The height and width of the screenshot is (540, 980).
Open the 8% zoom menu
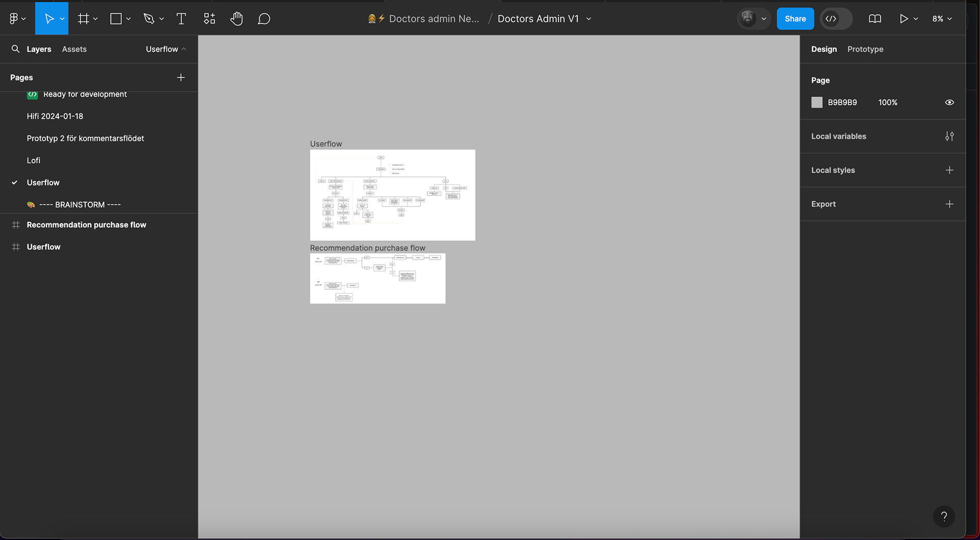coord(942,19)
